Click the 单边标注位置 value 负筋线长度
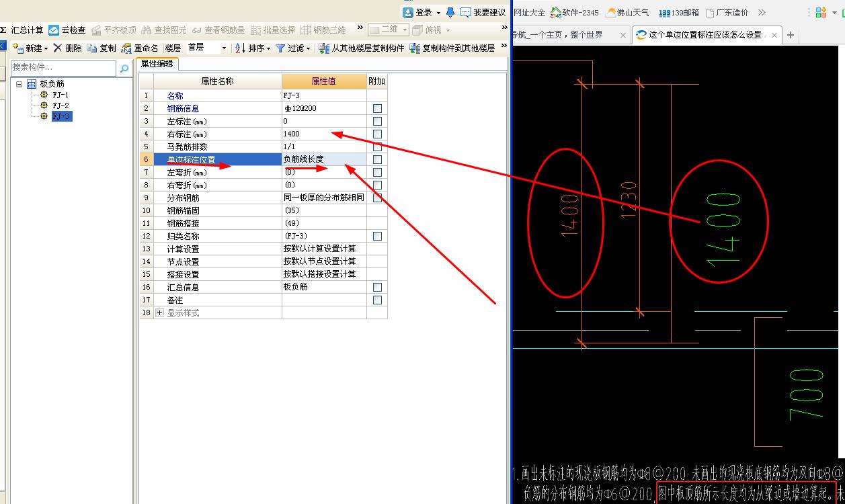The height and width of the screenshot is (504, 845). [324, 159]
